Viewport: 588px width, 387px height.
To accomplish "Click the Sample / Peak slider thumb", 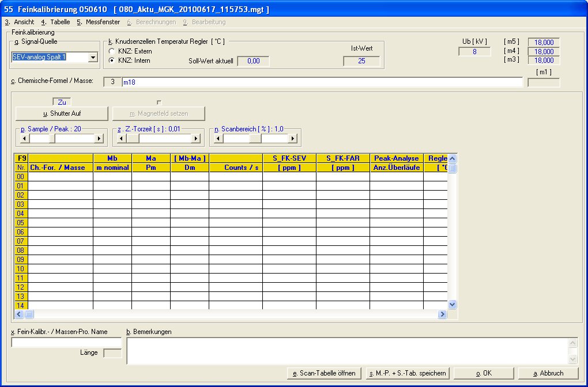I will tap(52, 139).
